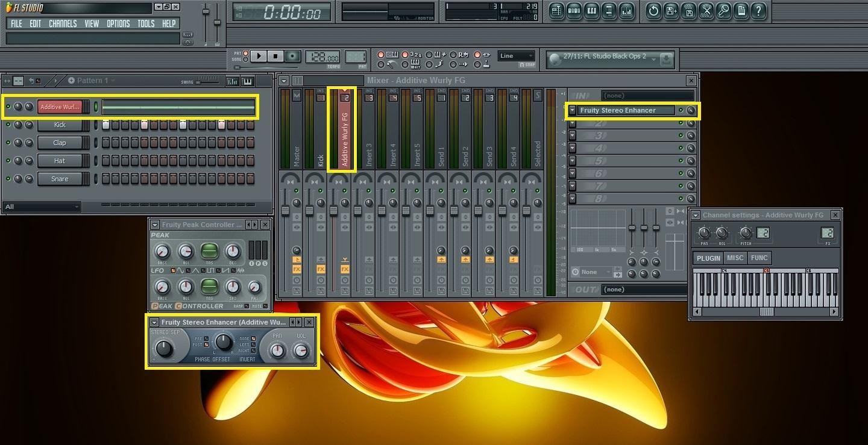Download the FL Studio Black Ops 2 news item
Viewport: 868px width, 445px height.
(x=666, y=60)
